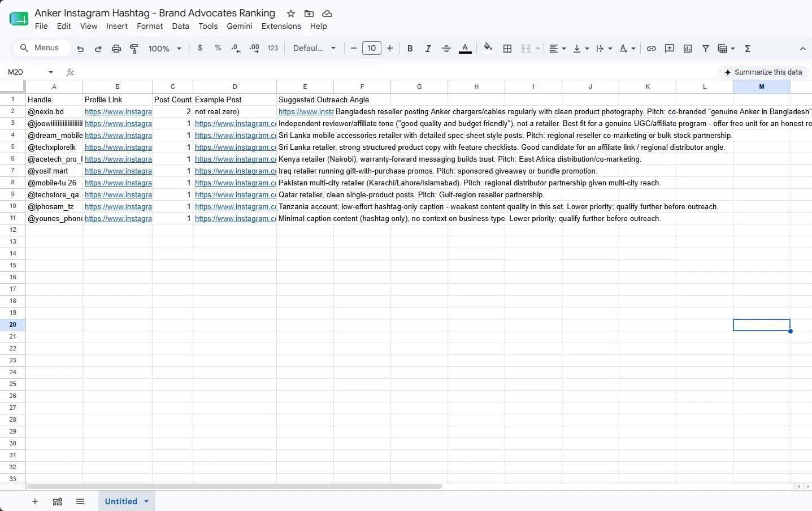Click the Functions sigma icon
812x511 pixels.
748,49
